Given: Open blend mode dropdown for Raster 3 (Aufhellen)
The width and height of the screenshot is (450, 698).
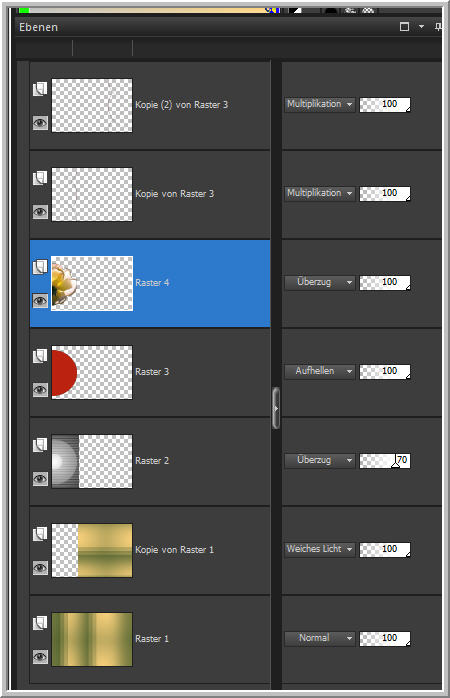Looking at the screenshot, I should (320, 371).
